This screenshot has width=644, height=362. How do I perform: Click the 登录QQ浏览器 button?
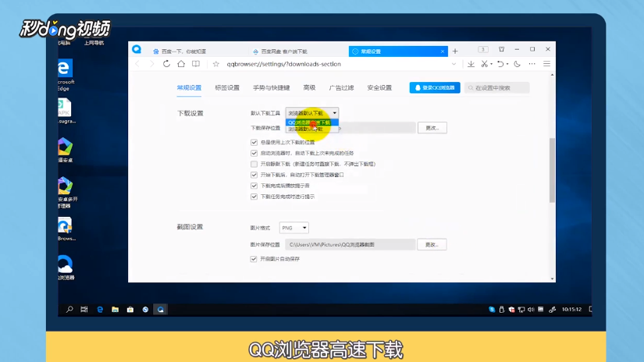435,88
